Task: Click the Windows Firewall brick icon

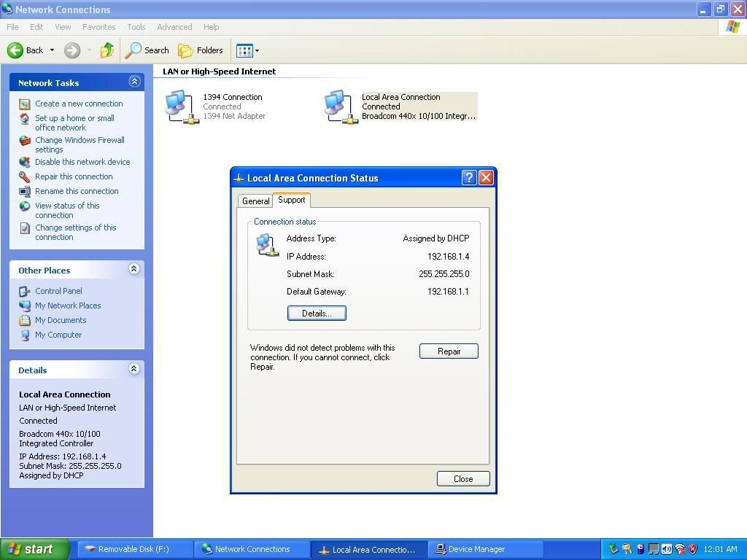Action: (x=24, y=141)
